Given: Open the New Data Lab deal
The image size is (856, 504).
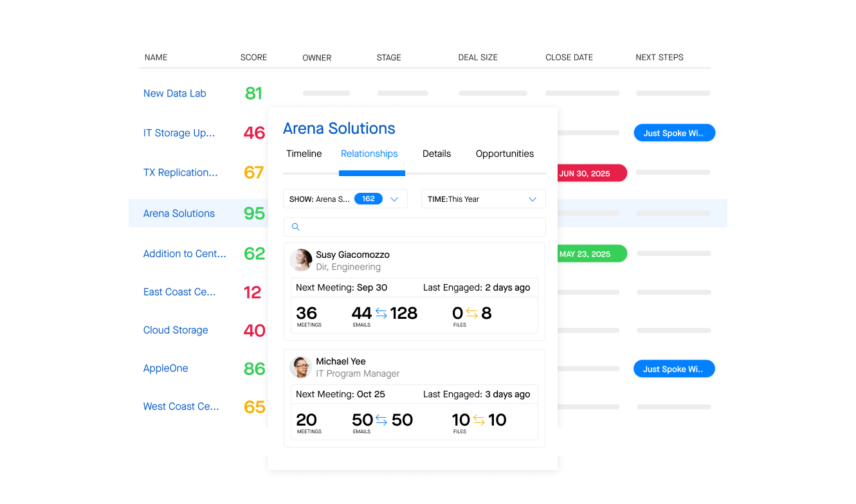Looking at the screenshot, I should (175, 93).
